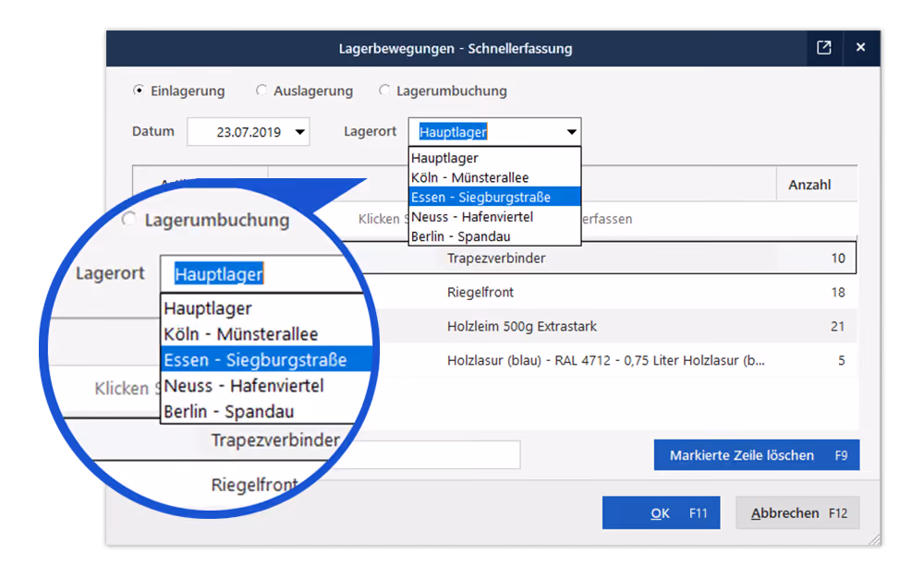Close the Lagerbewegungen dialog
This screenshot has height=566, width=924.
point(860,48)
